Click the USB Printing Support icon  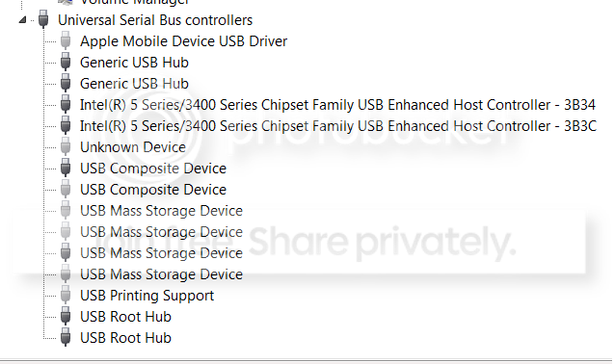66,295
